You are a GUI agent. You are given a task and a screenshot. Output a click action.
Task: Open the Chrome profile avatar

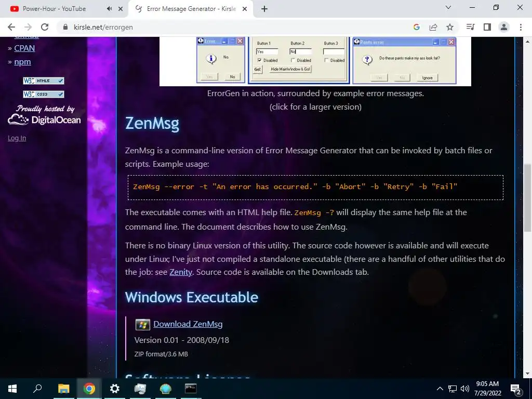tap(504, 27)
